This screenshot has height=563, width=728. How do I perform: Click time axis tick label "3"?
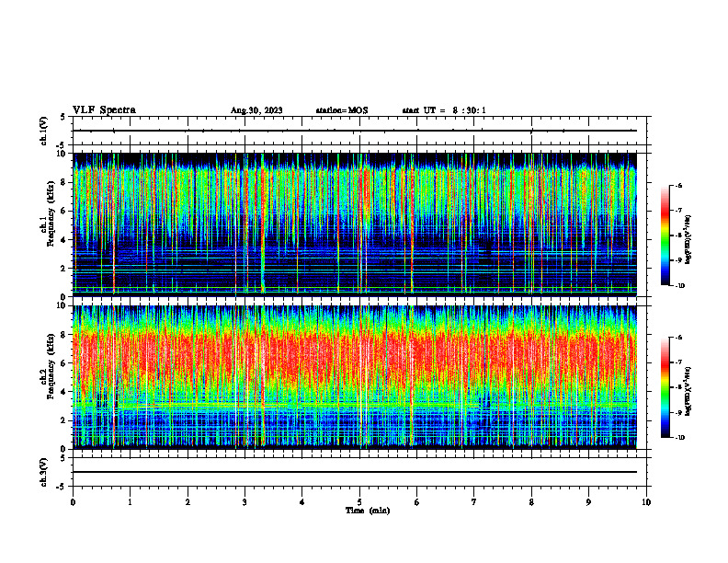(x=245, y=502)
